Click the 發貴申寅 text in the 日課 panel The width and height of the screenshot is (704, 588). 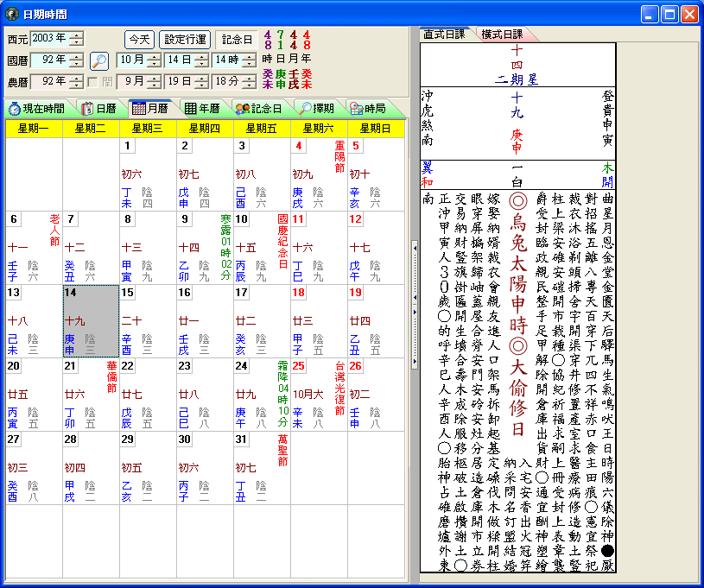(x=607, y=118)
